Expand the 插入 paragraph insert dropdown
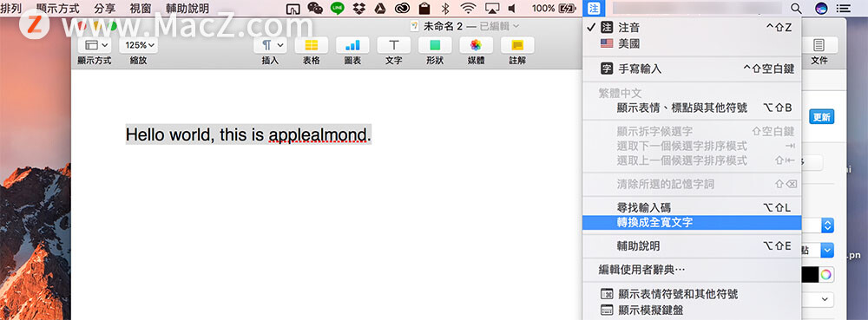Image resolution: width=868 pixels, height=320 pixels. (270, 45)
